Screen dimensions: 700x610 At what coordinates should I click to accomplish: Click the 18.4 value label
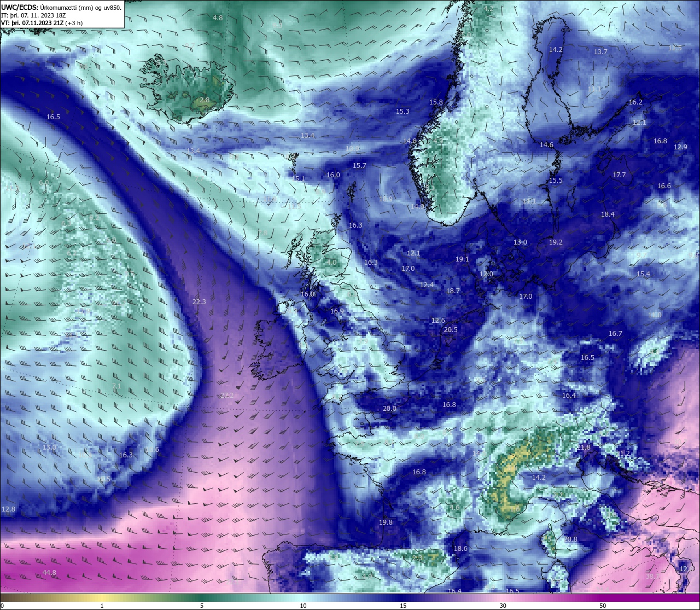pyautogui.click(x=608, y=214)
